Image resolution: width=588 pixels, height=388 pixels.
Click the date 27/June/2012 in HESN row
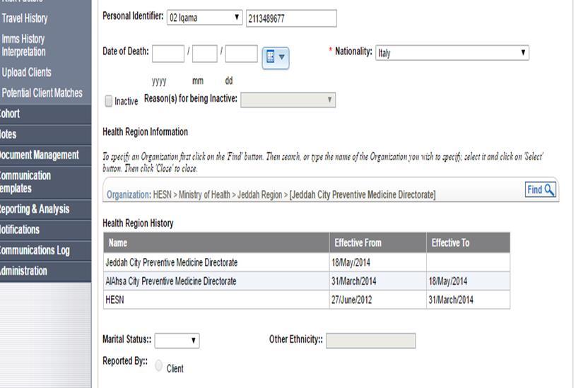click(x=351, y=300)
